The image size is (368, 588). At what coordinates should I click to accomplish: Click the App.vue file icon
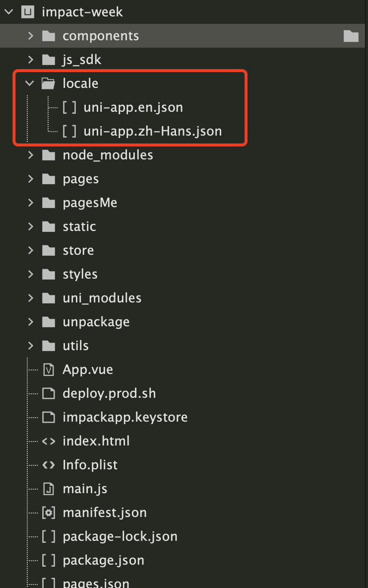(49, 370)
